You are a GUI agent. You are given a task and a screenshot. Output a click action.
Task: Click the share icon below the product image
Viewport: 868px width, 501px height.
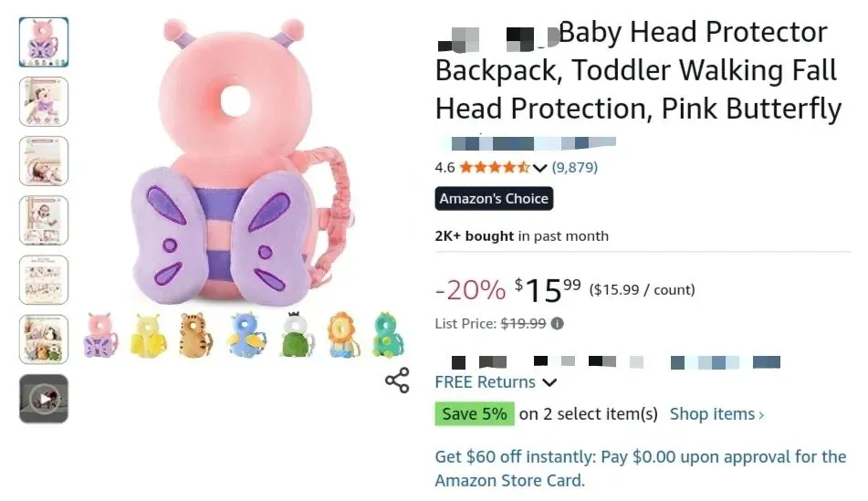pyautogui.click(x=397, y=381)
